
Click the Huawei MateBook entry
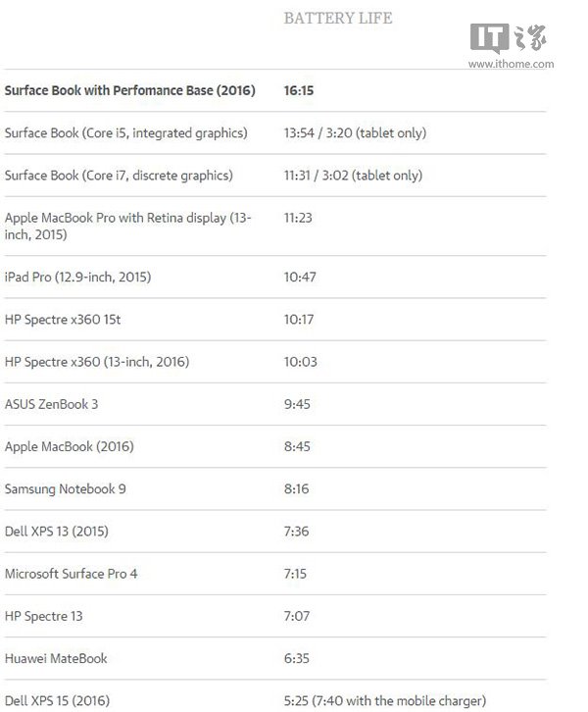[56, 658]
